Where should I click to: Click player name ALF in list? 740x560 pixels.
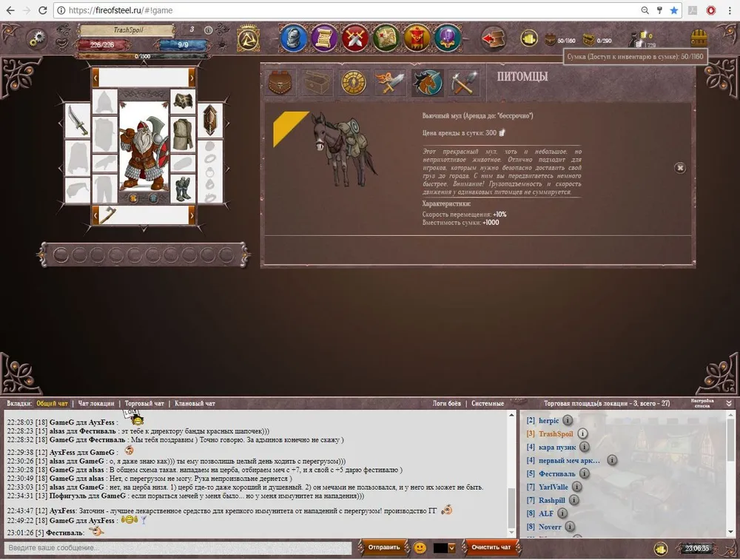tap(546, 513)
